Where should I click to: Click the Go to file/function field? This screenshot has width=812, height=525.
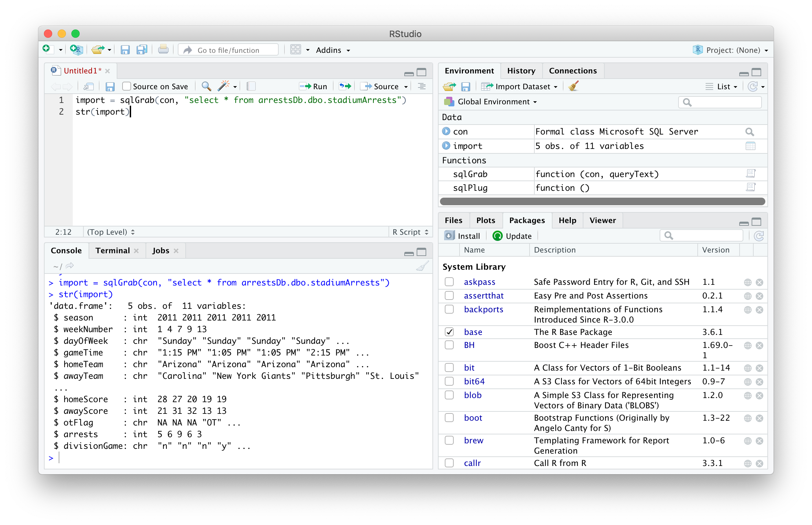[x=229, y=50]
